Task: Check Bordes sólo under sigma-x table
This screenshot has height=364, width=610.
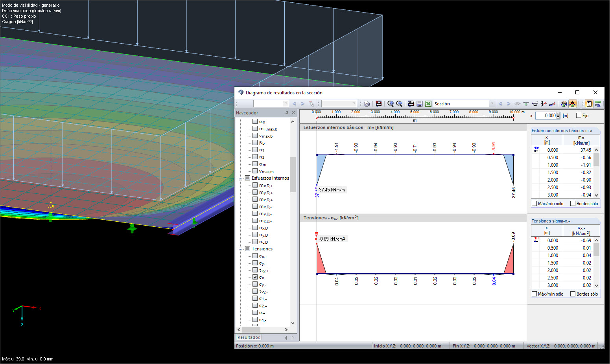Action: [x=573, y=294]
